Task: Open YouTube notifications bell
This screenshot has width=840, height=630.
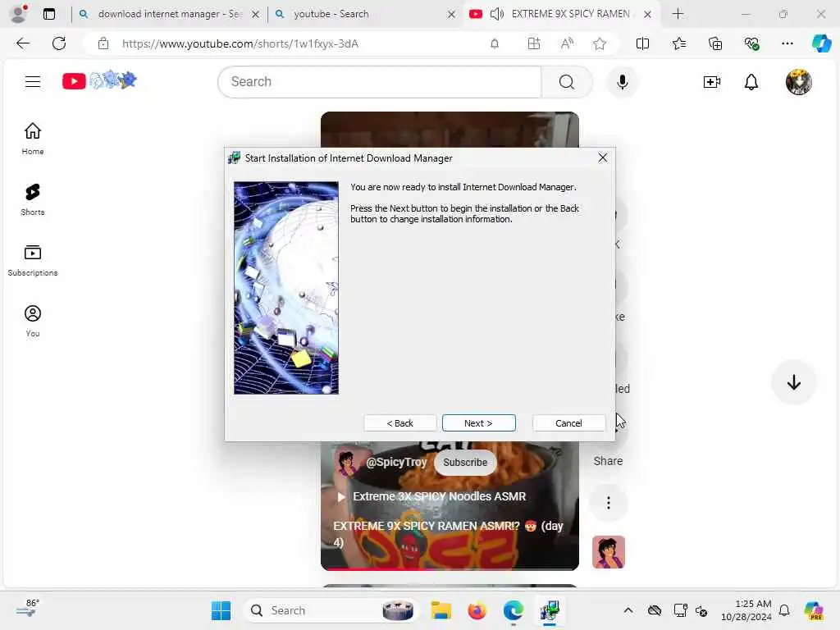Action: tap(751, 82)
